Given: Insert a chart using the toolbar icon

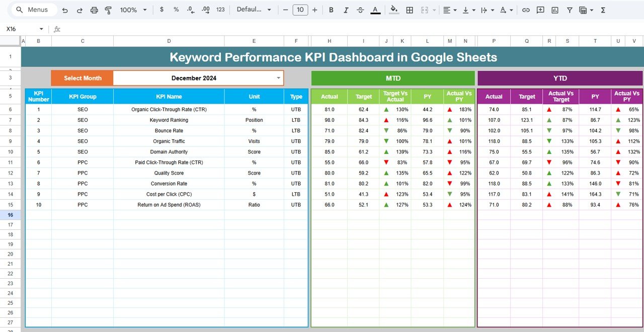Looking at the screenshot, I should pyautogui.click(x=555, y=10).
